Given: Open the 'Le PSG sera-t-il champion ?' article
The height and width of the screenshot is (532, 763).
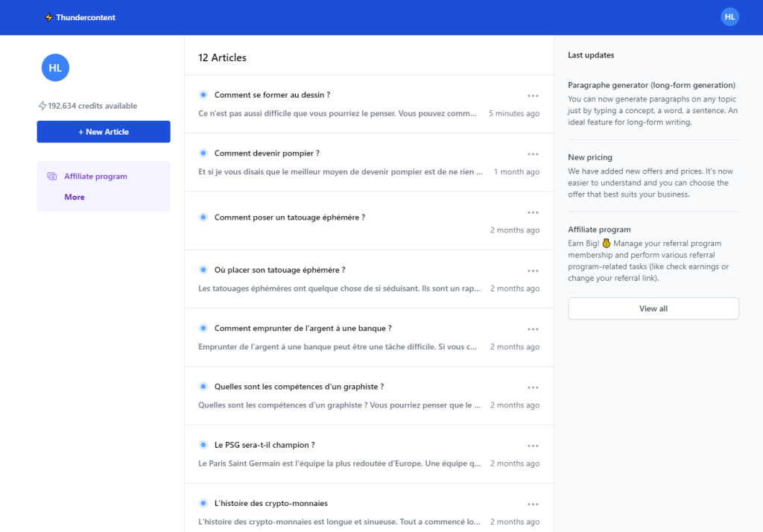Looking at the screenshot, I should click(x=265, y=445).
